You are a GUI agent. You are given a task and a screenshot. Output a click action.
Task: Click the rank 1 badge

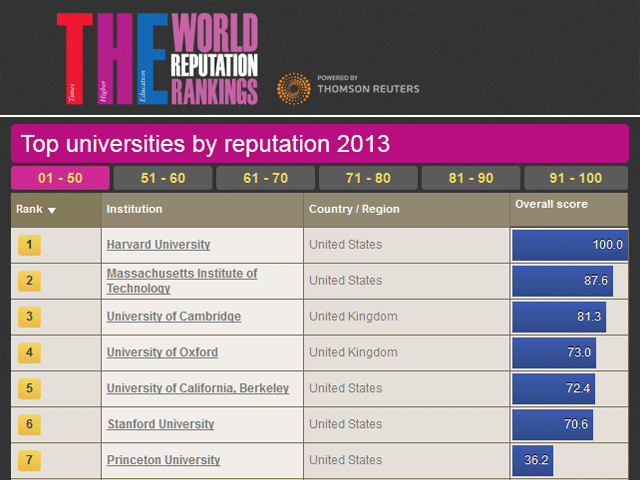30,245
